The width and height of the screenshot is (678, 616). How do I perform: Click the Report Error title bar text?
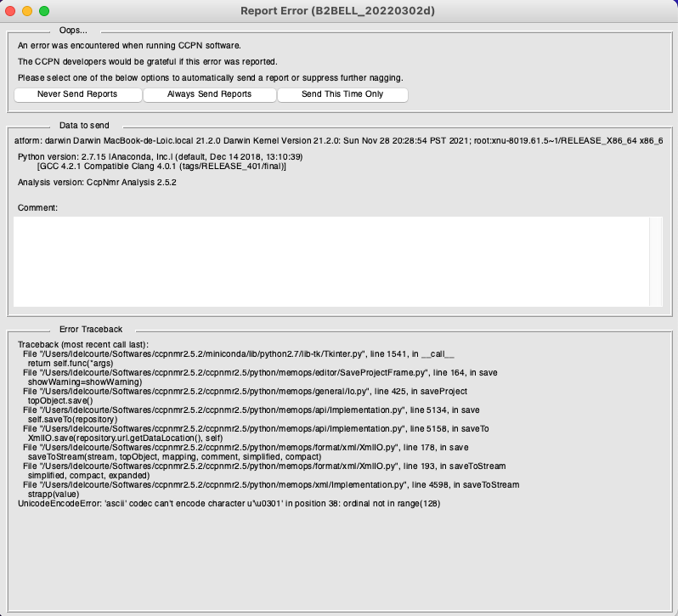pyautogui.click(x=338, y=11)
